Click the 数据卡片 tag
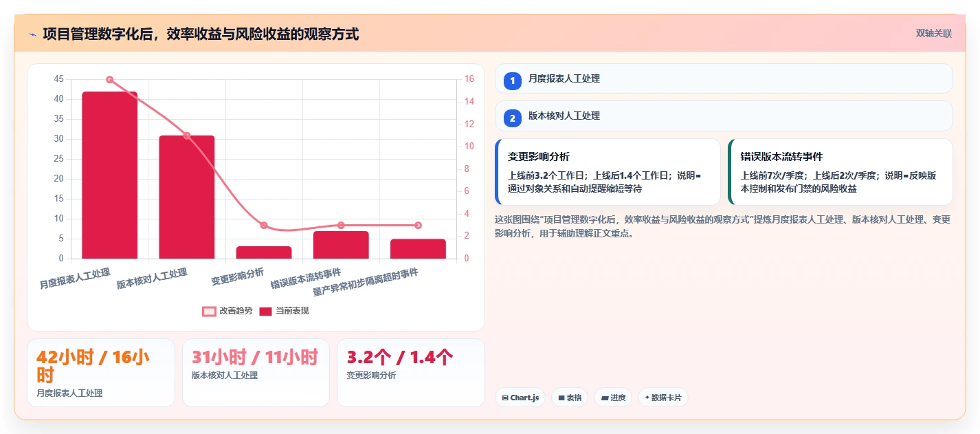 663,398
